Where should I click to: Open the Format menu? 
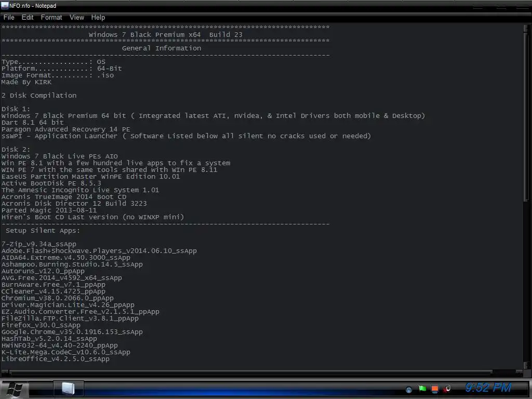tap(51, 17)
